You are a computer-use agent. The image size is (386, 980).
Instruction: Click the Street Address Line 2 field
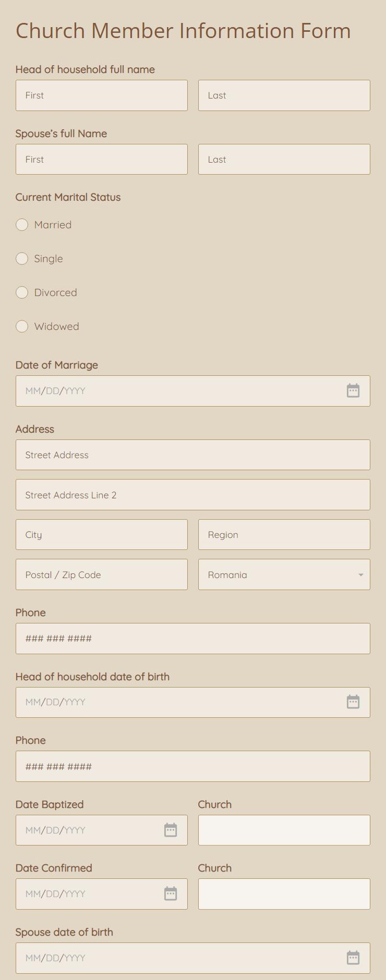pyautogui.click(x=193, y=495)
